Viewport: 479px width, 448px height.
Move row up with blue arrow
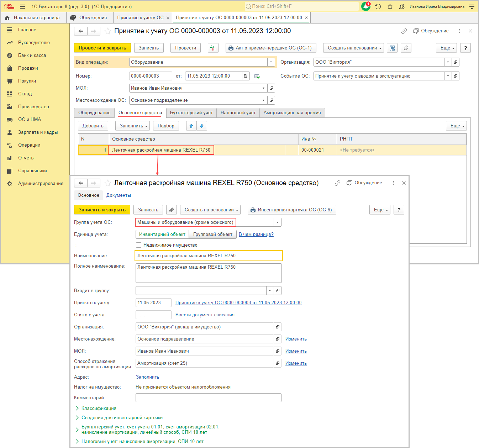coord(191,126)
